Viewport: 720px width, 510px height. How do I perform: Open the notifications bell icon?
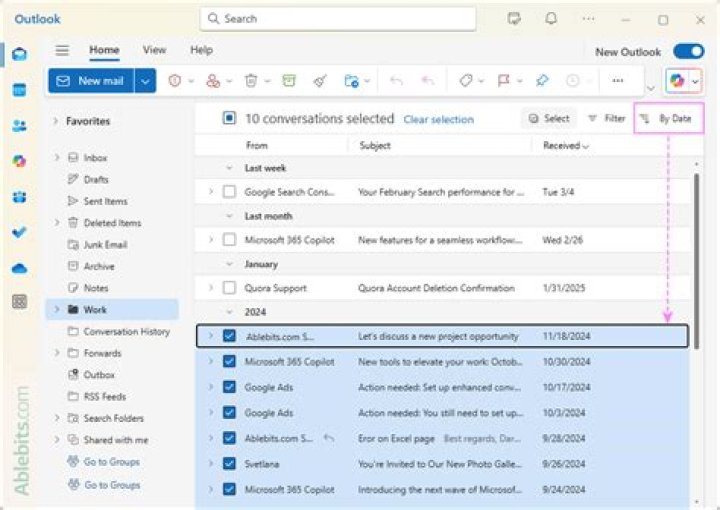551,19
